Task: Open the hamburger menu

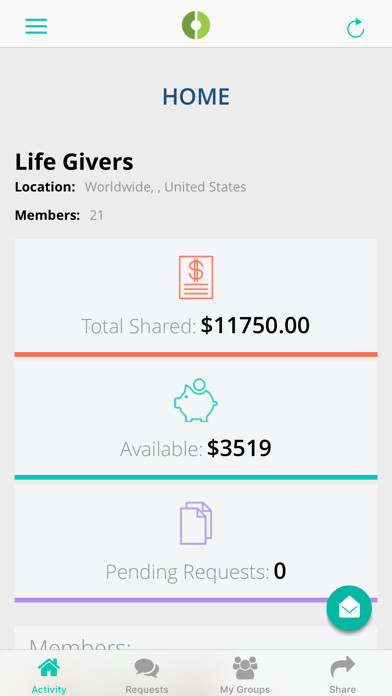Action: 36,26
